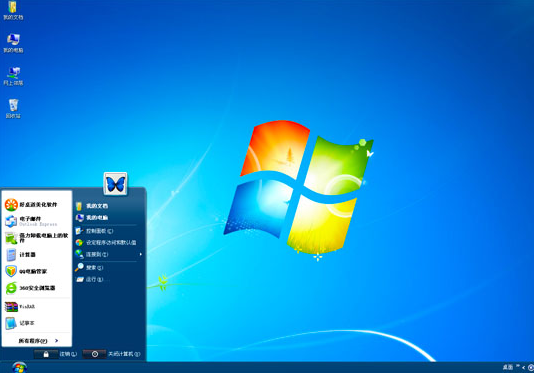Launch 强力卸载电脑上的软件 from the Start menu
This screenshot has width=534, height=373.
coord(36,238)
